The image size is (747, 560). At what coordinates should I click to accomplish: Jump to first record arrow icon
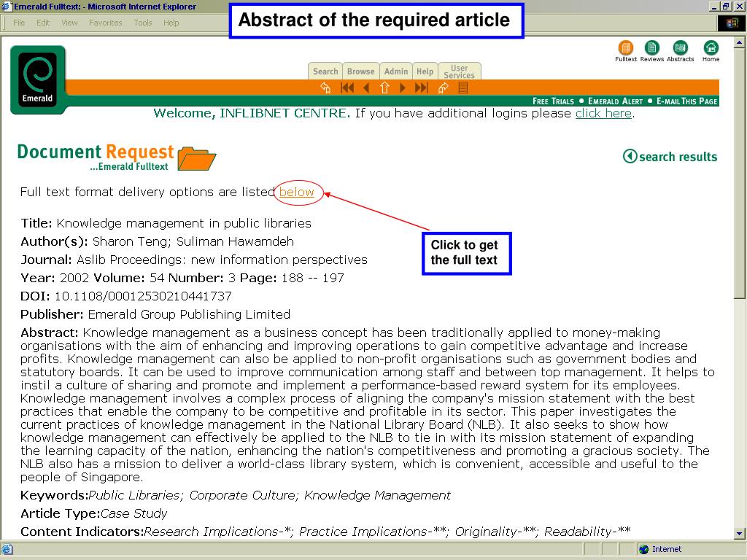[x=347, y=87]
